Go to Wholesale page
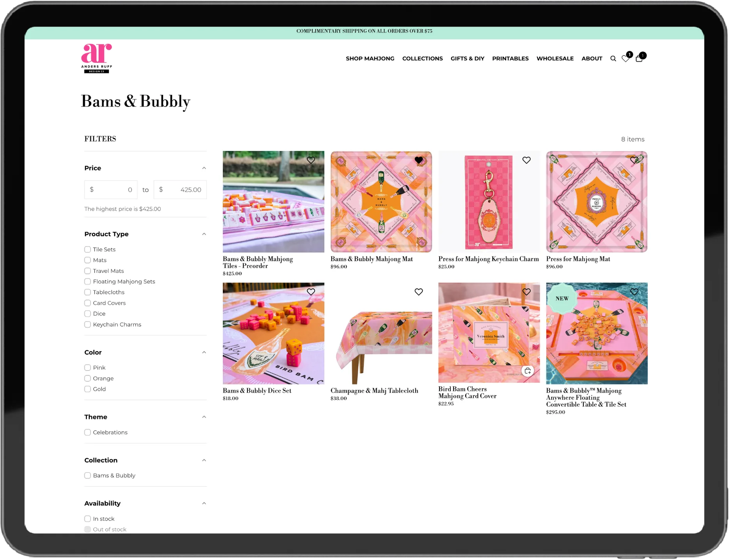 tap(555, 59)
